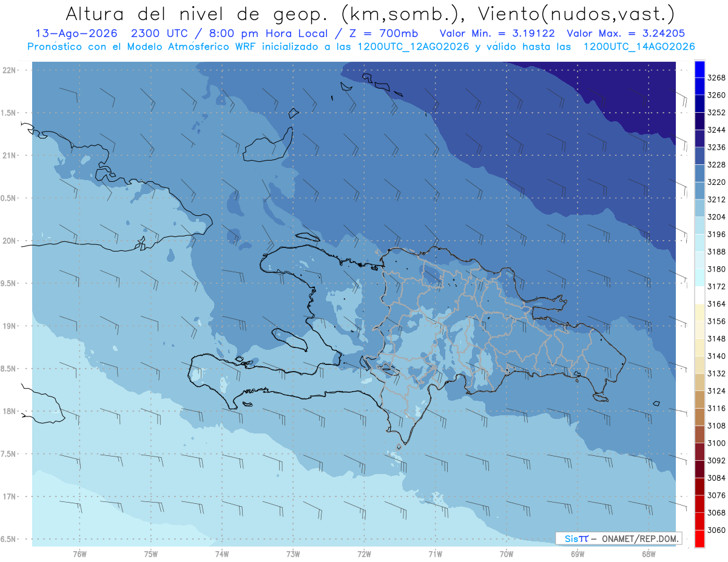Screen dimensions: 728x562
Task: Click the white legend swatch above 3164
Action: (x=699, y=295)
